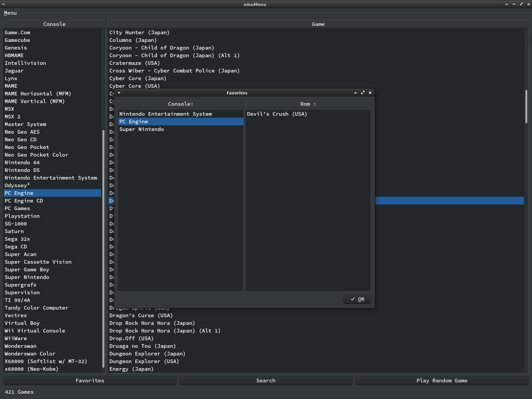Click OK in the Favorites dialog
532x399 pixels.
coord(357,299)
